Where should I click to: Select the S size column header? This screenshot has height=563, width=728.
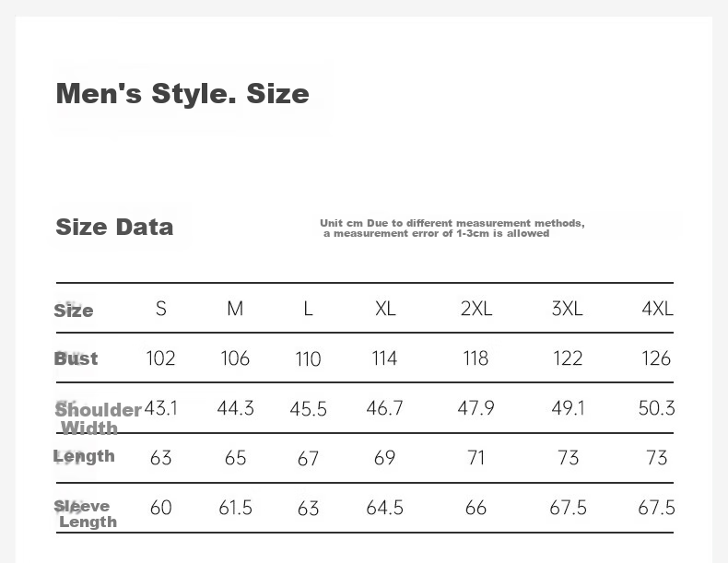coord(160,309)
